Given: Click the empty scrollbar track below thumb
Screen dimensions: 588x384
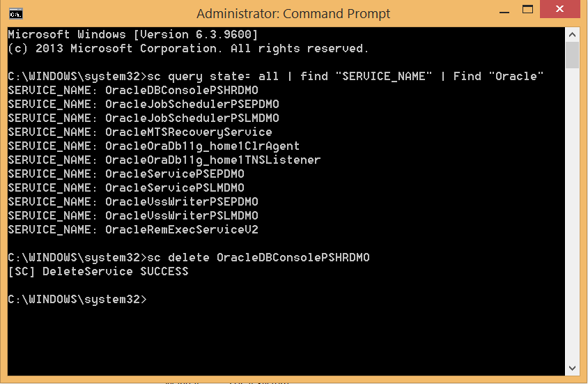Looking at the screenshot, I should (x=572, y=215).
